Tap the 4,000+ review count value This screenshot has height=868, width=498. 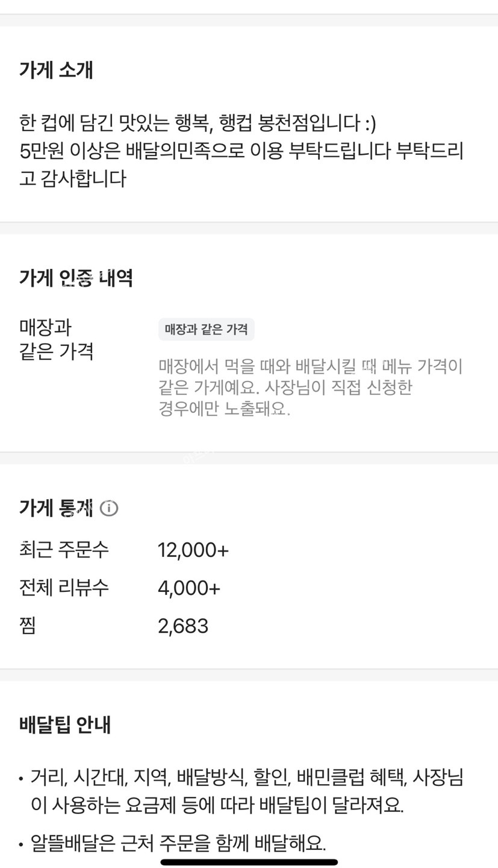coord(189,588)
